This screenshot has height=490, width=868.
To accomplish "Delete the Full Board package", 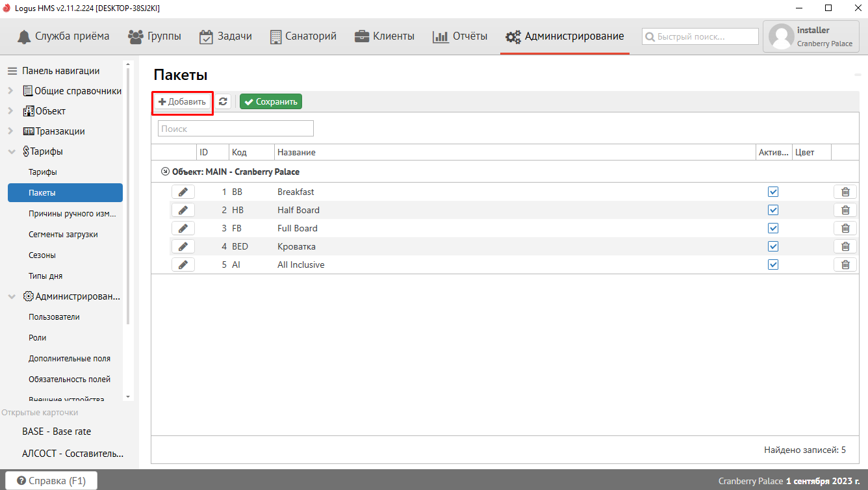I will [x=845, y=228].
